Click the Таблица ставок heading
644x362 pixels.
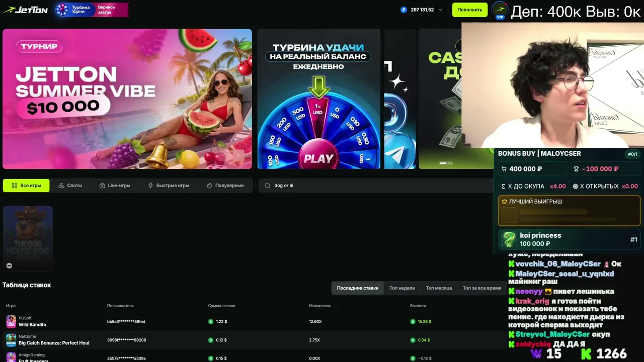pos(27,285)
